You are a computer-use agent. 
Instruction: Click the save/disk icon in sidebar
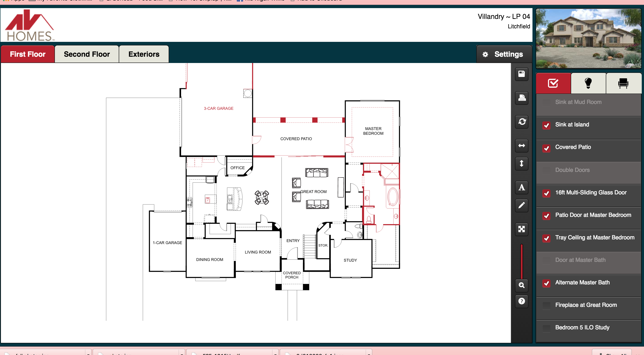pyautogui.click(x=522, y=75)
